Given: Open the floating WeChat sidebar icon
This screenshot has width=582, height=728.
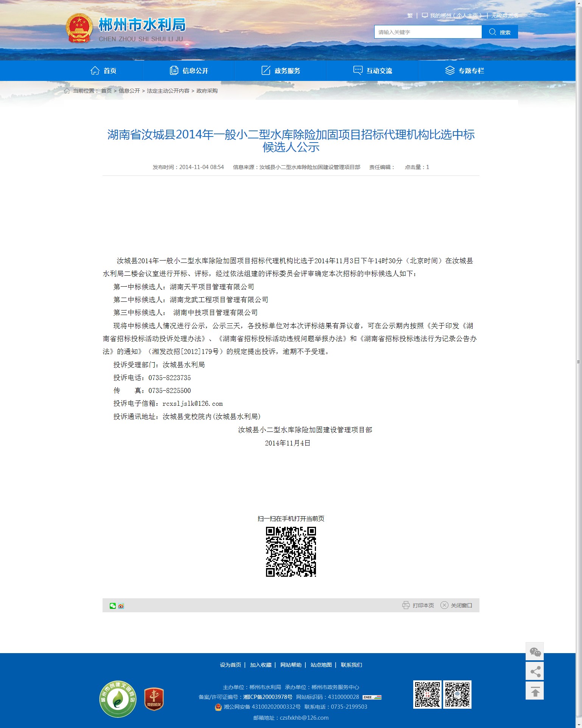Looking at the screenshot, I should click(535, 652).
